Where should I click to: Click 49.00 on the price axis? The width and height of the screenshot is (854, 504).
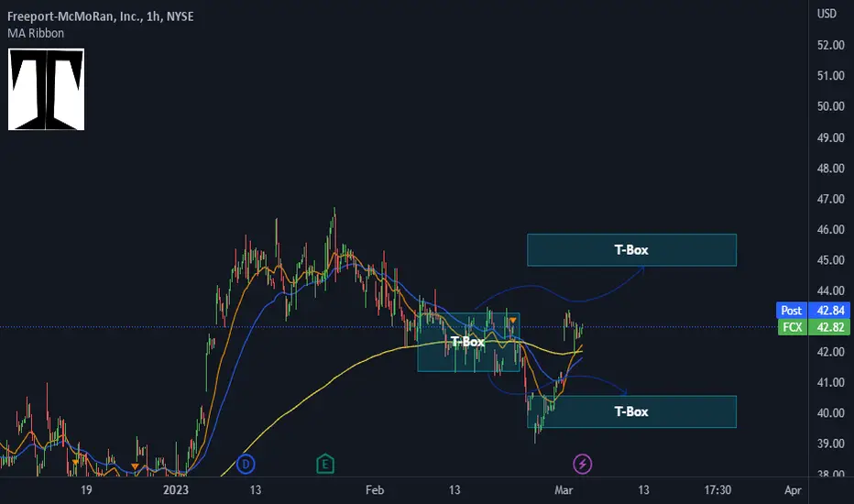830,137
